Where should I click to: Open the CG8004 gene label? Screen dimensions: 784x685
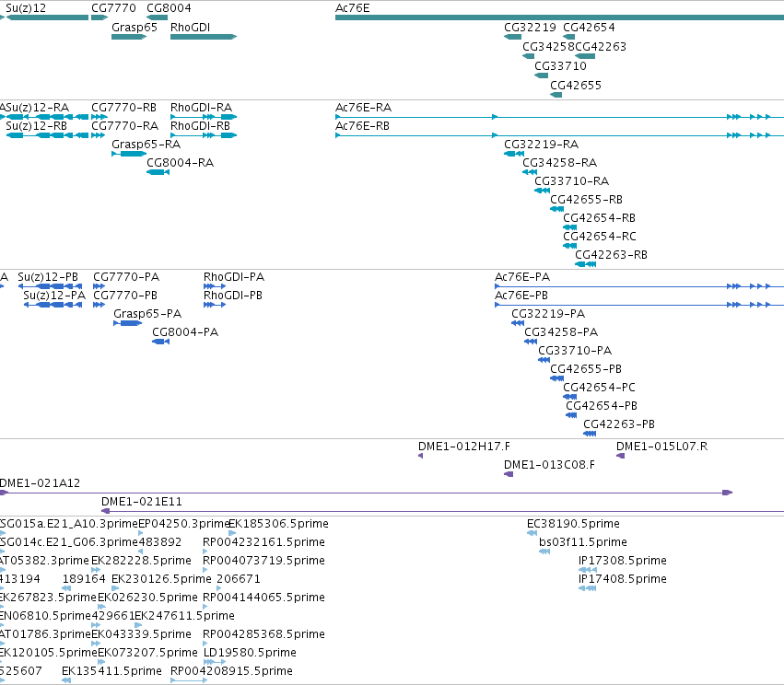click(169, 8)
